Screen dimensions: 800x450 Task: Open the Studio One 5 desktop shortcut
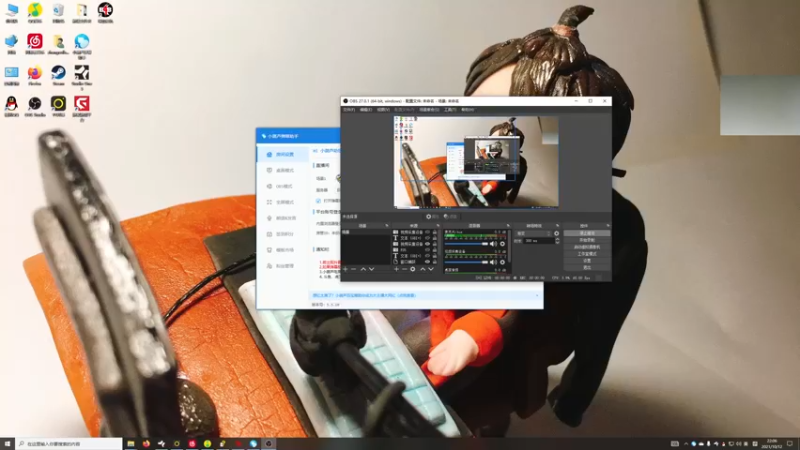(x=82, y=77)
